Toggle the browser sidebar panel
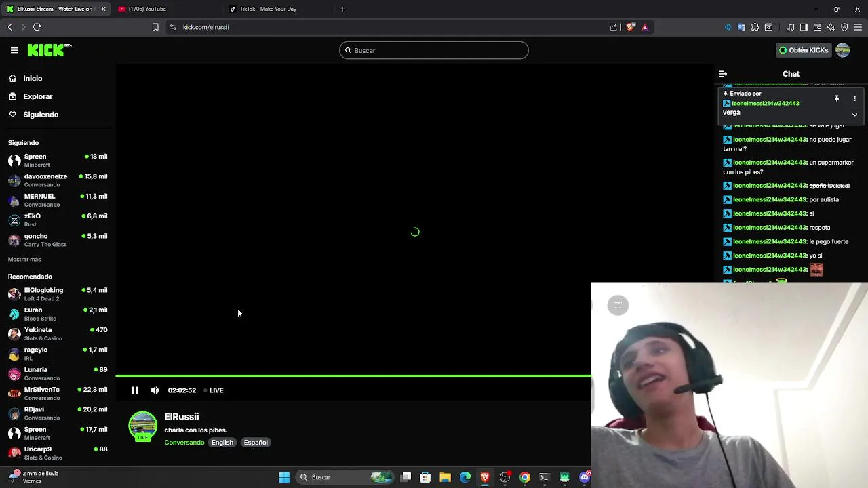868x488 pixels. pos(804,27)
